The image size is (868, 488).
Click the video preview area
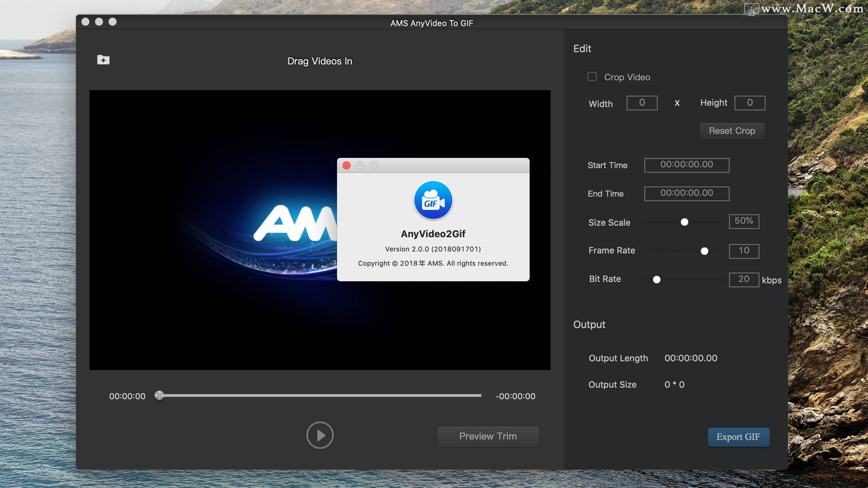(x=320, y=230)
